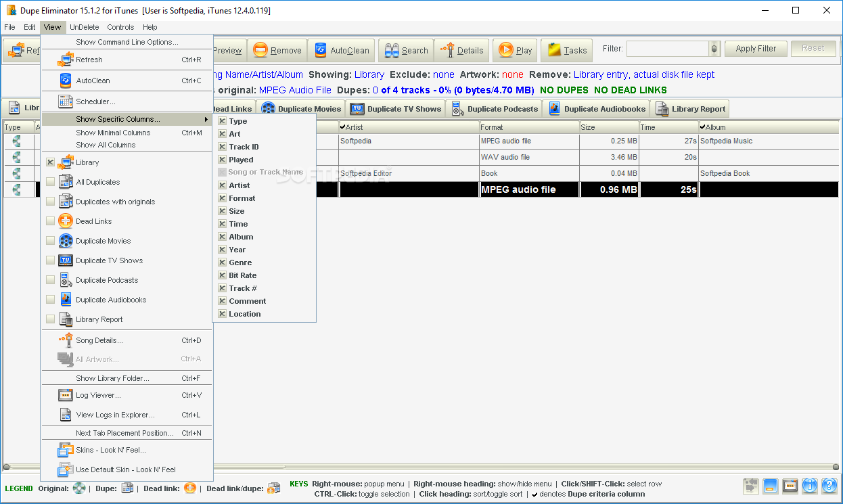Click the AutoClean toolbar button
The height and width of the screenshot is (504, 843).
click(342, 50)
